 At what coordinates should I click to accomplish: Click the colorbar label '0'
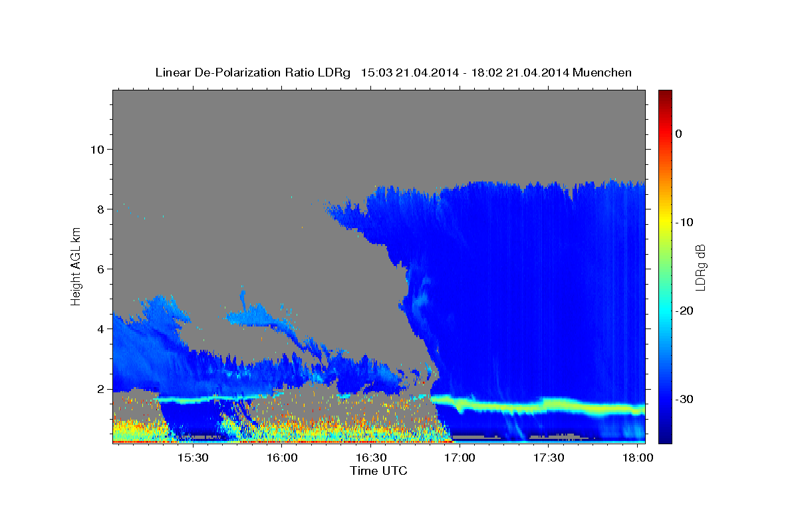click(679, 134)
